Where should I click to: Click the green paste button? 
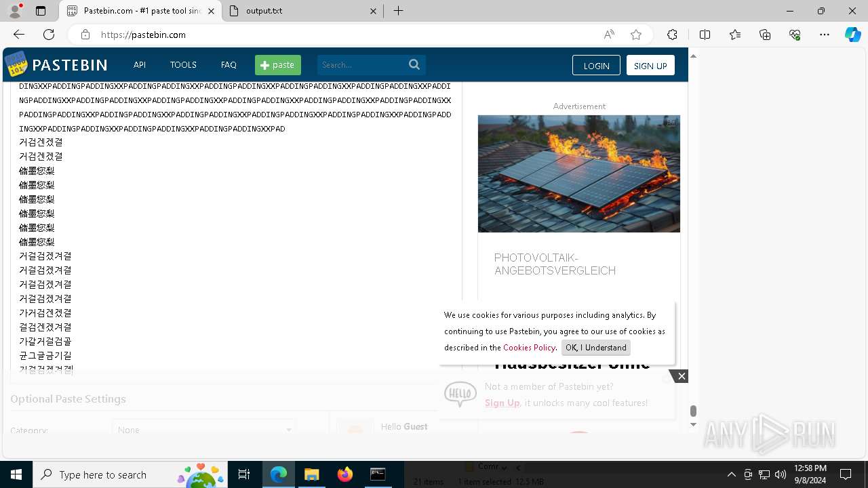coord(278,65)
